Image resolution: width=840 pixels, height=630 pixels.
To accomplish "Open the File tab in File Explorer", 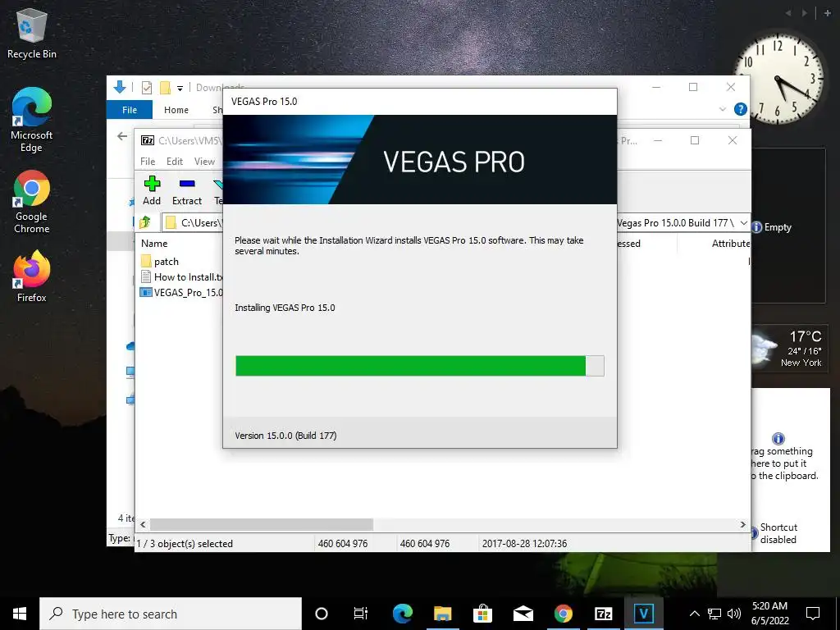I will point(130,110).
